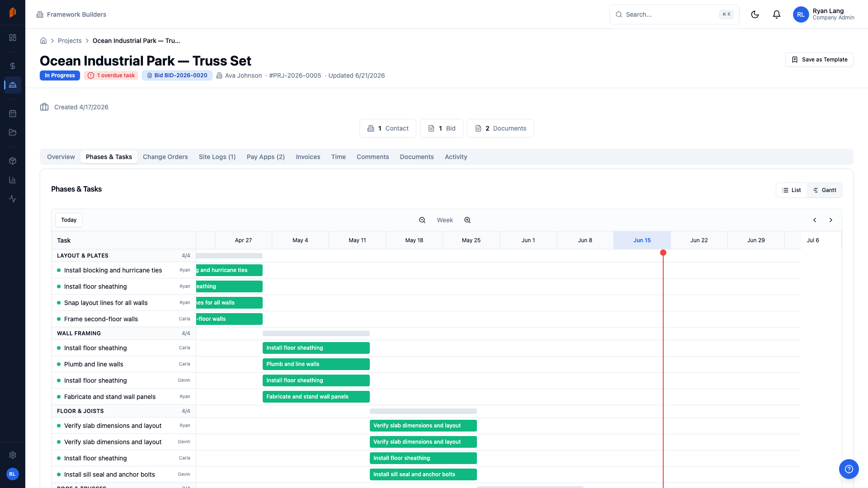Select Frame second-floor walls task row
Image resolution: width=868 pixels, height=488 pixels.
click(123, 319)
